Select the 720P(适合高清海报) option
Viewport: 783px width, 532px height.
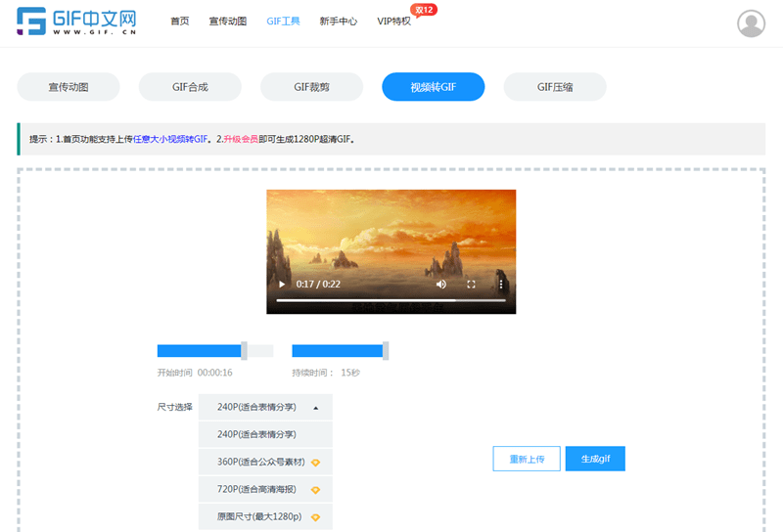265,489
